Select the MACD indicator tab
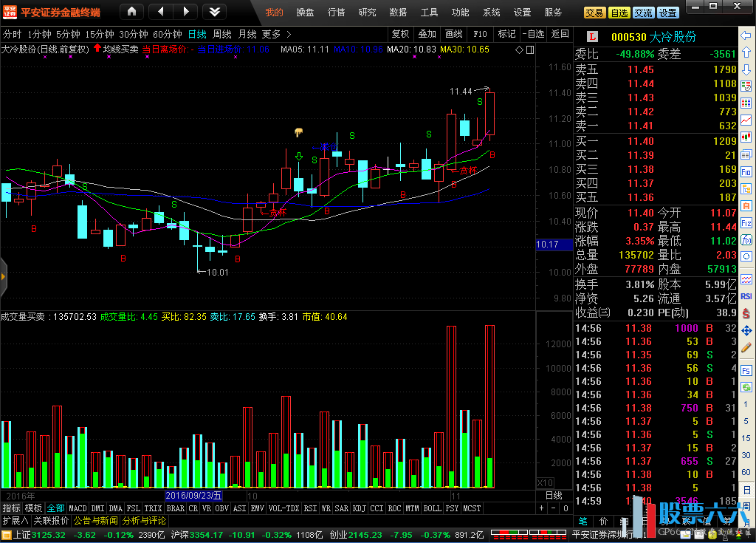756x543 pixels. pyautogui.click(x=78, y=508)
